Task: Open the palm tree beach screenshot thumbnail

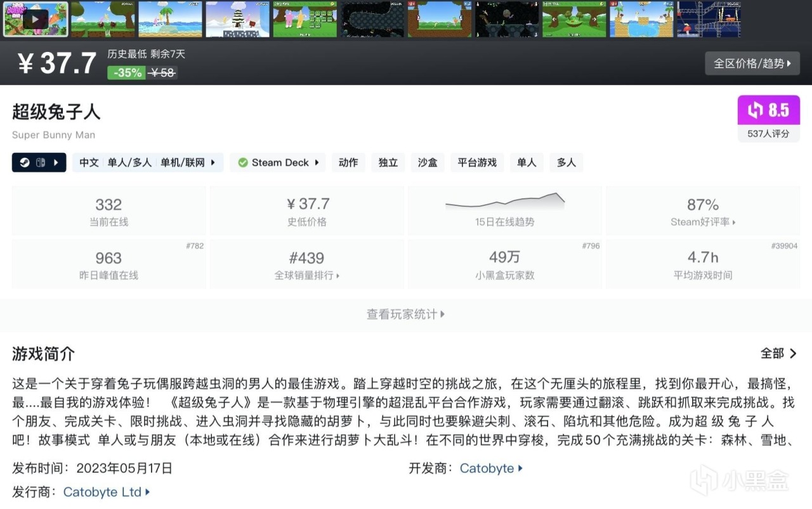Action: point(170,19)
